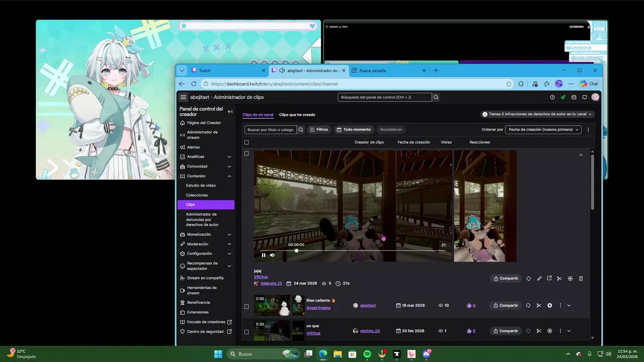644x362 pixels.
Task: Click the Todo momento date filter
Action: coord(354,130)
